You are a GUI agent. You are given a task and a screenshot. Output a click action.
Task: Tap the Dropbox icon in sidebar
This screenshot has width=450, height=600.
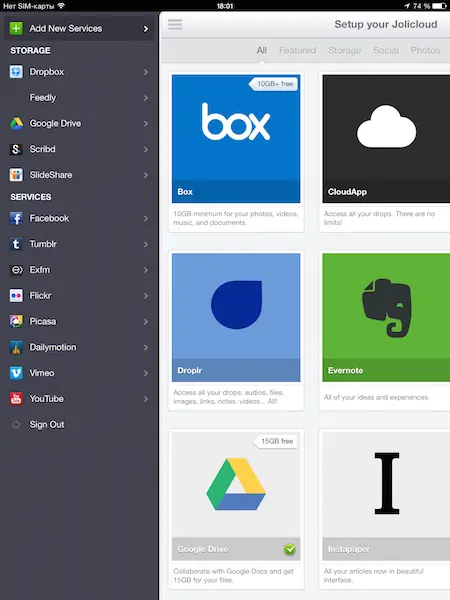coord(16,72)
